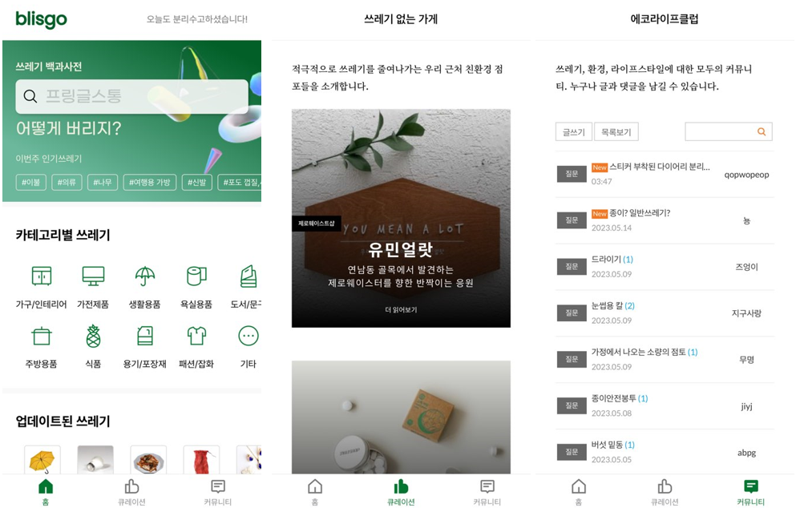Image resolution: width=800 pixels, height=516 pixels.
Task: Open the 기타 more-options circle icon
Action: click(248, 336)
